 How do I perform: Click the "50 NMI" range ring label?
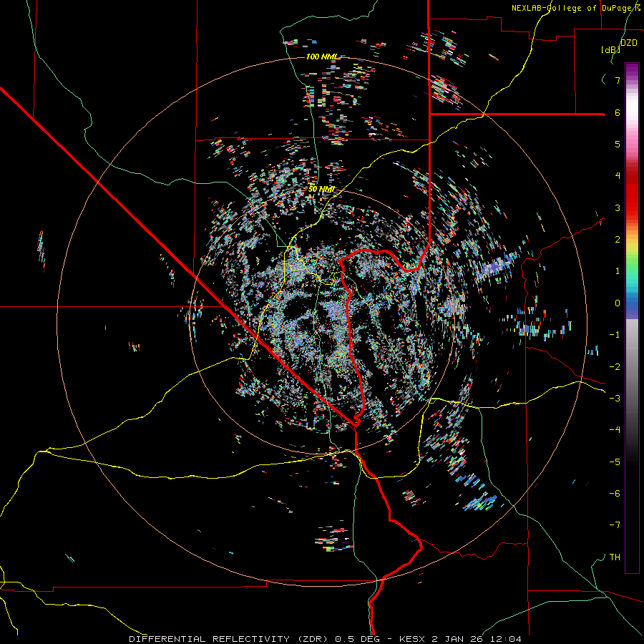[x=321, y=190]
